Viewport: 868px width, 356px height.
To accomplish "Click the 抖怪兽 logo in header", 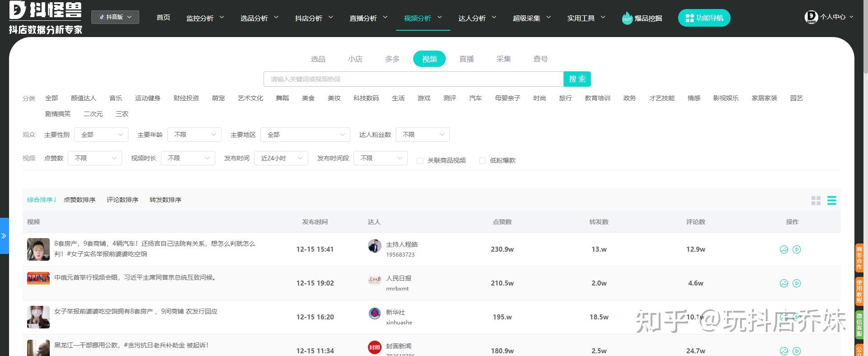I will (x=45, y=18).
